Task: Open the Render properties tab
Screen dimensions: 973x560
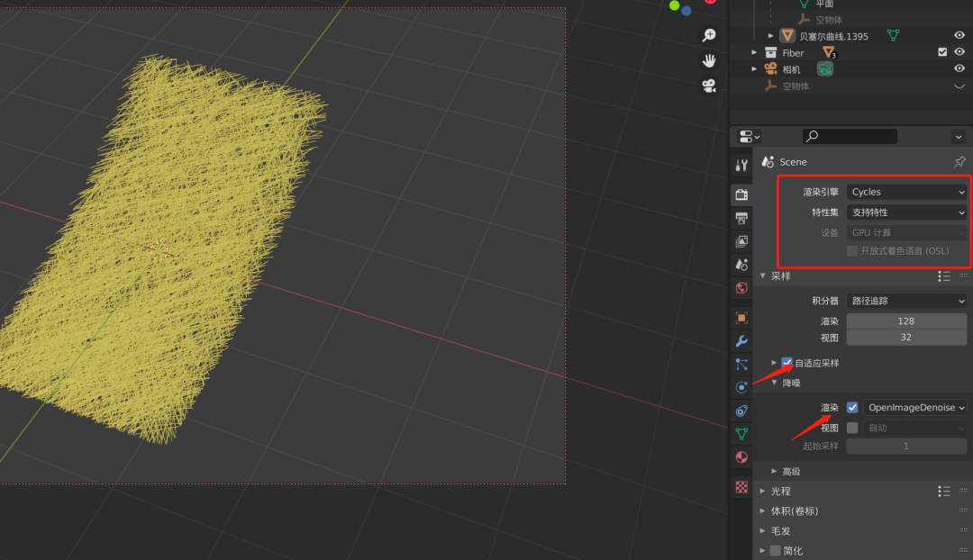Action: [741, 194]
